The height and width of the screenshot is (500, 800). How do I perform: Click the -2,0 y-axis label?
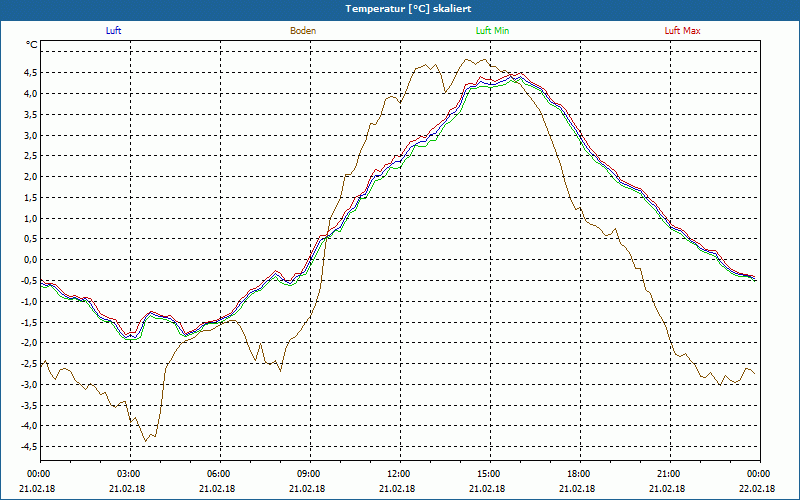pyautogui.click(x=29, y=343)
